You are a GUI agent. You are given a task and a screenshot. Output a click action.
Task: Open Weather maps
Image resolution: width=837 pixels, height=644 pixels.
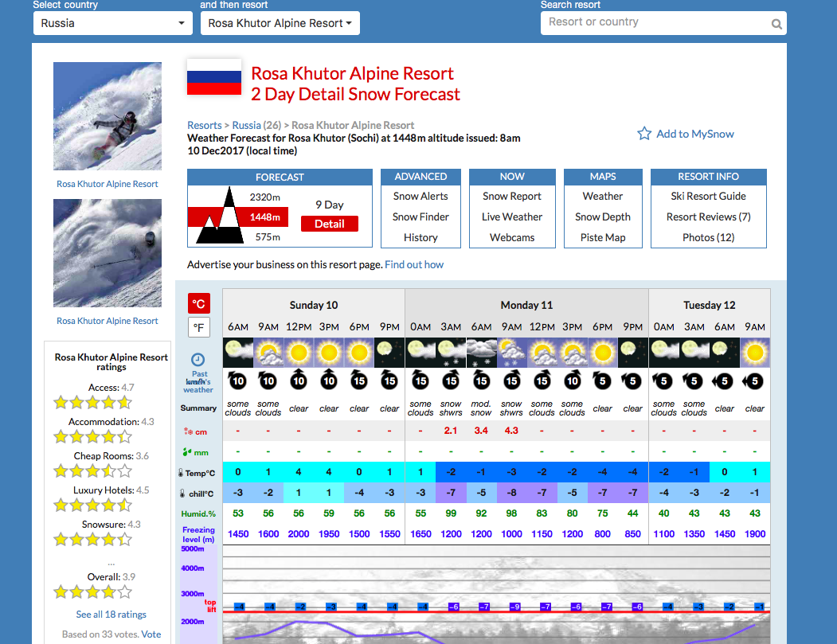click(603, 197)
